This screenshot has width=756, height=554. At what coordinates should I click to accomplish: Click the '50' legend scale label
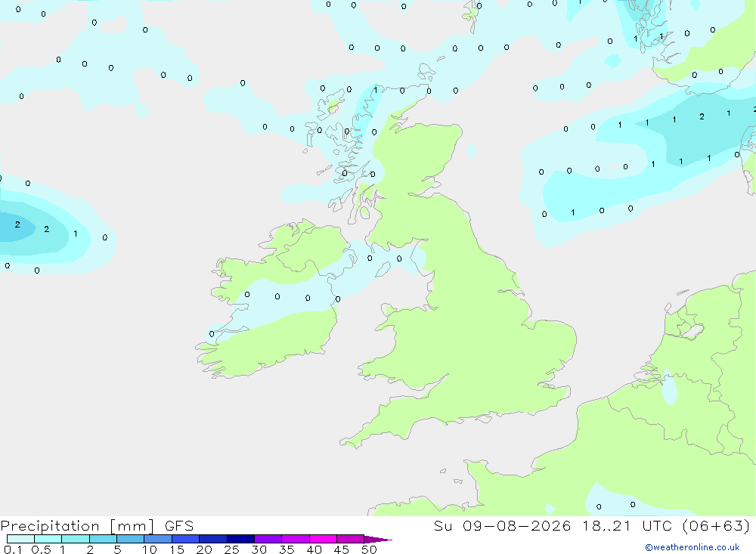[369, 549]
